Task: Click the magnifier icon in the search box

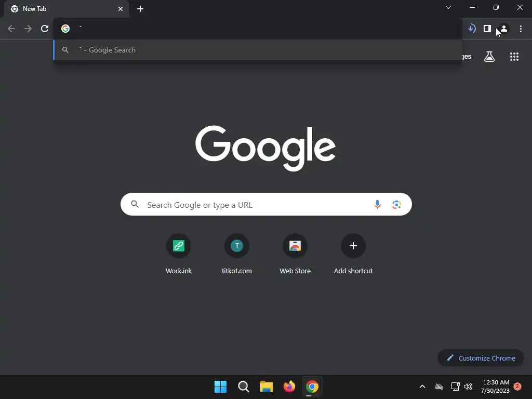Action: point(135,204)
